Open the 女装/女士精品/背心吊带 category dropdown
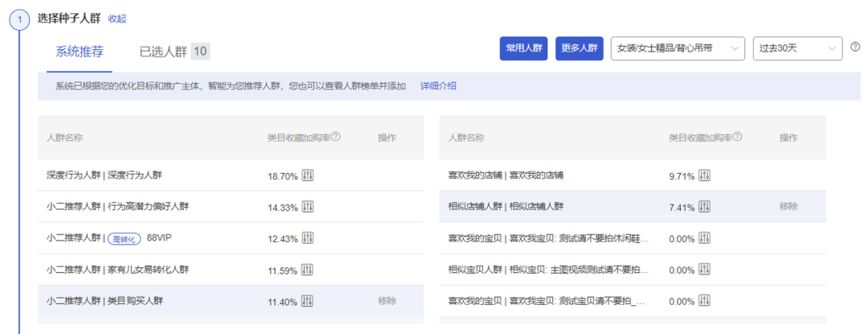 tap(678, 48)
